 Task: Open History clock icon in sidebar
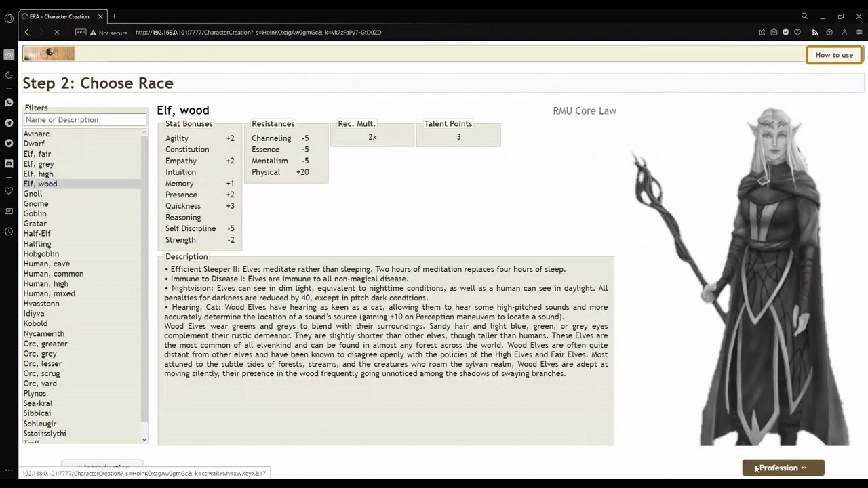pos(9,232)
